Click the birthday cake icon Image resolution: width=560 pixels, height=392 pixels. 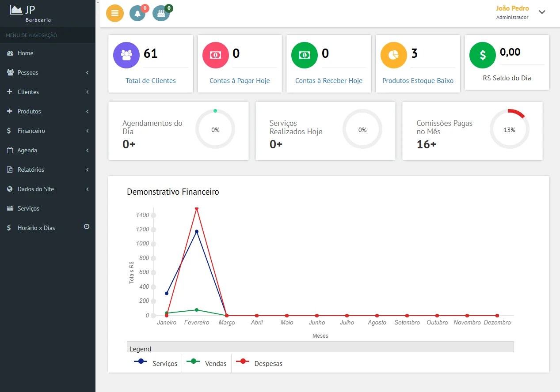[x=161, y=14]
